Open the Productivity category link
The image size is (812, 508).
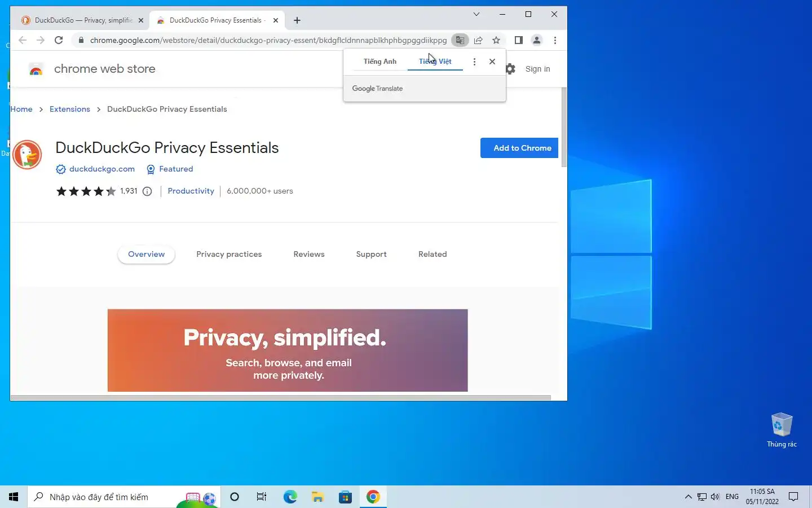(191, 191)
